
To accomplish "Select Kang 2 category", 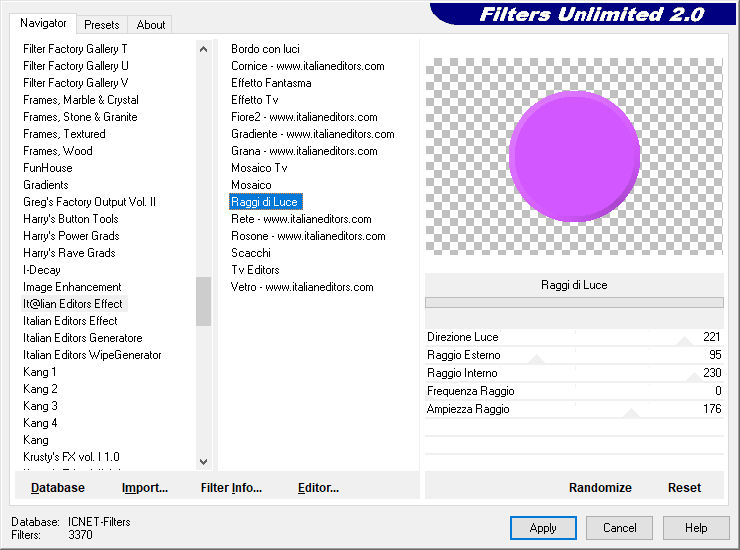I will (x=40, y=389).
